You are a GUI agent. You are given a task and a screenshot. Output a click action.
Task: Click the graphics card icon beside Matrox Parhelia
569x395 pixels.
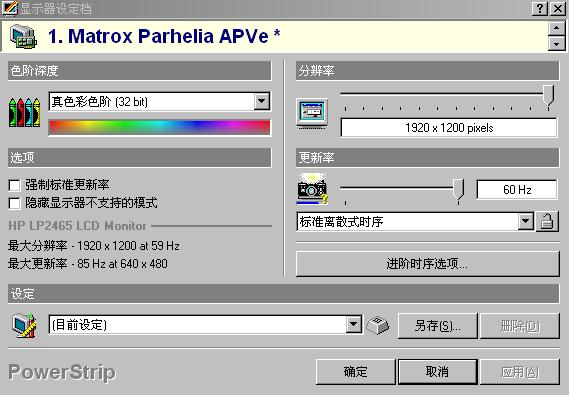click(x=23, y=36)
